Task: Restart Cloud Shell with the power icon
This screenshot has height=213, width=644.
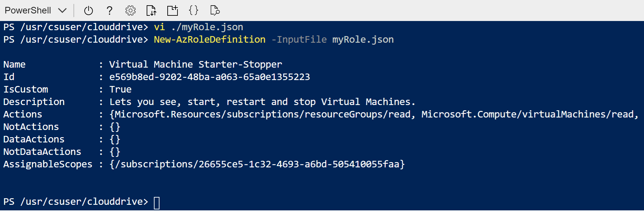Action: (88, 11)
